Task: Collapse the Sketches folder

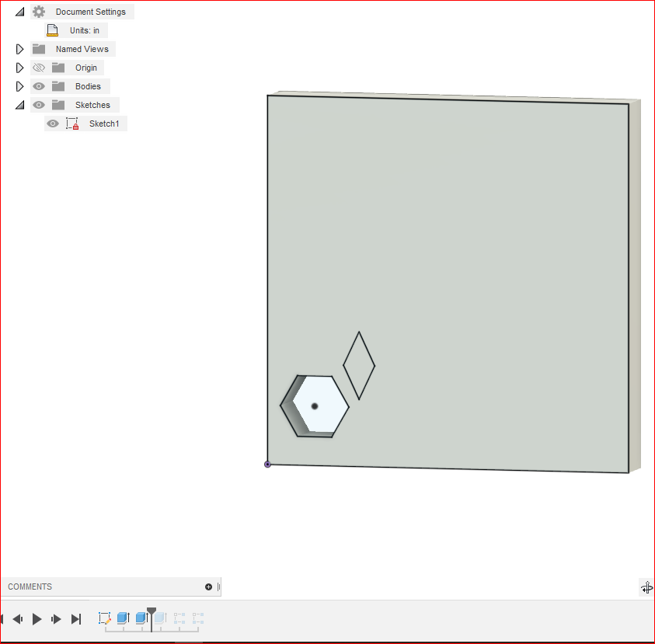Action: (19, 104)
